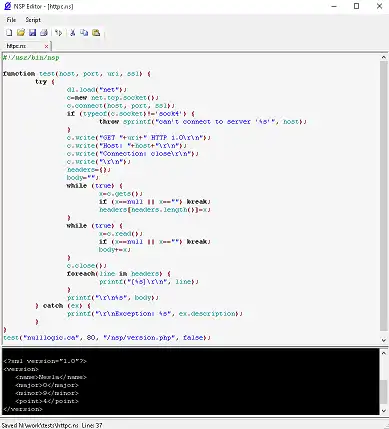The image size is (389, 429).
Task: Click the 'c.close();' line
Action: coord(87,266)
